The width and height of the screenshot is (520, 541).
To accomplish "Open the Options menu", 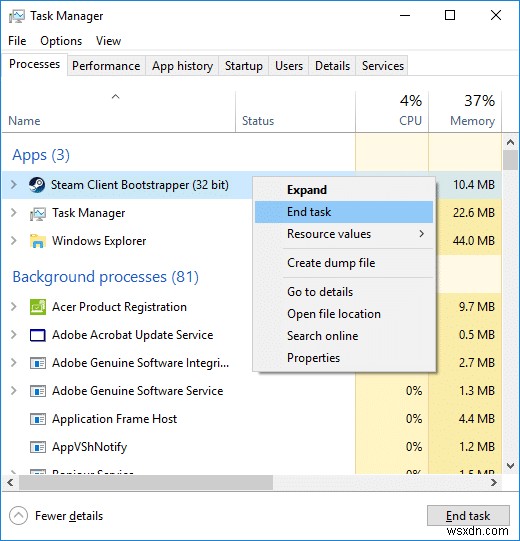I will click(61, 41).
